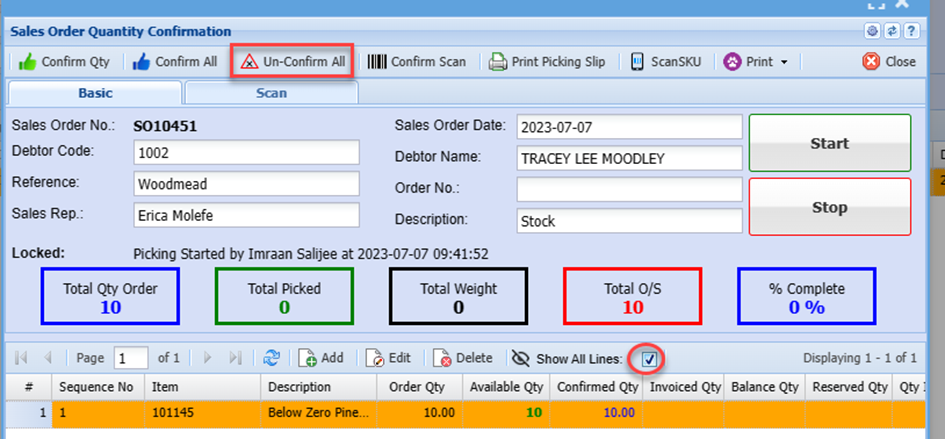Click the Order Qty cell 10.00 in black
This screenshot has width=945, height=439.
pos(420,414)
